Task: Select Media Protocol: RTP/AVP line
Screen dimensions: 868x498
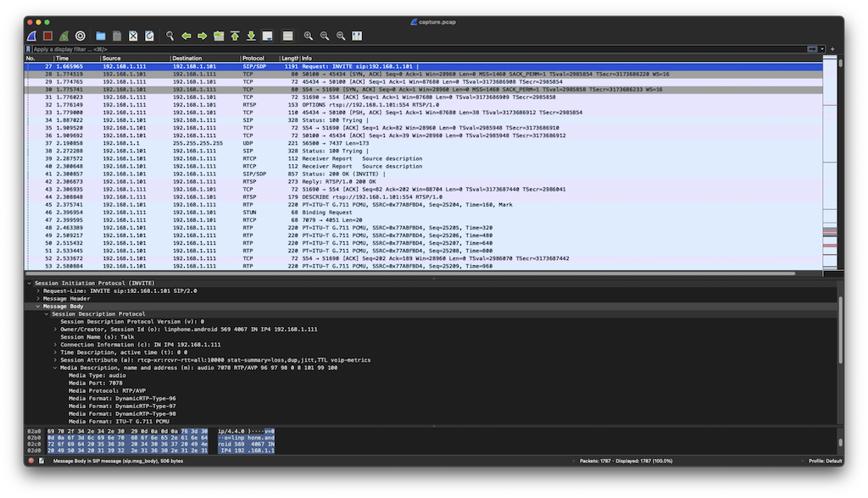Action: click(107, 390)
